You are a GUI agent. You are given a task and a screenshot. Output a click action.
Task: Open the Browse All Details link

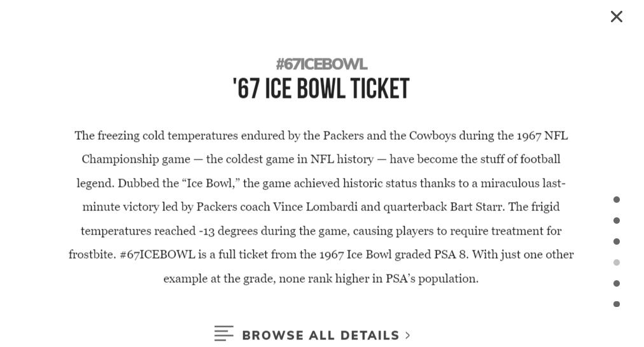(320, 335)
